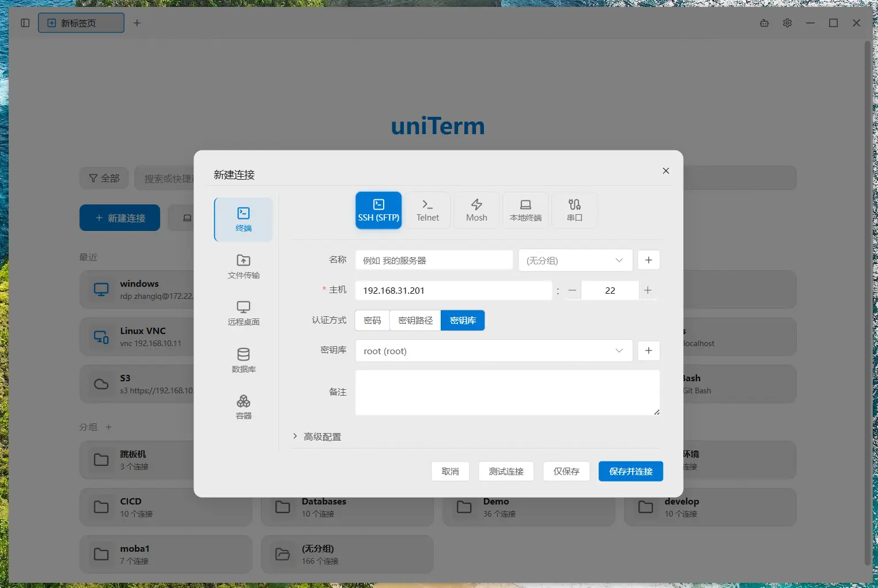Open a new tab with plus icon
This screenshot has width=878, height=588.
click(137, 23)
